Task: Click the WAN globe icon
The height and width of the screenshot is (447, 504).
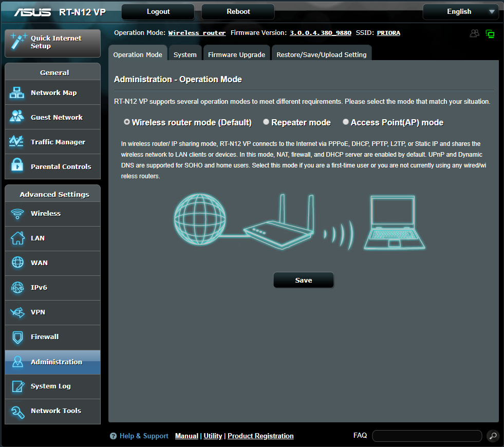Action: 17,263
